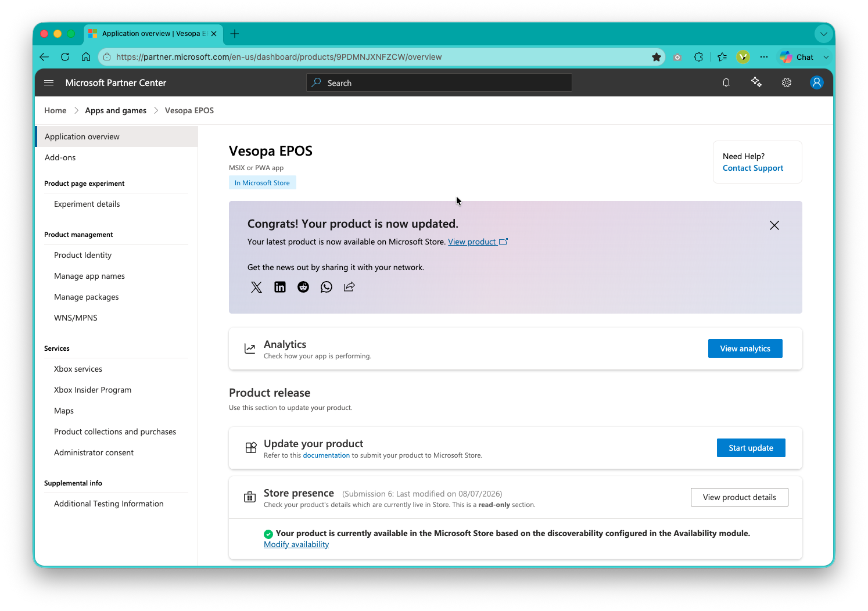Open browser extensions puzzle icon
This screenshot has height=611, width=868.
point(699,57)
